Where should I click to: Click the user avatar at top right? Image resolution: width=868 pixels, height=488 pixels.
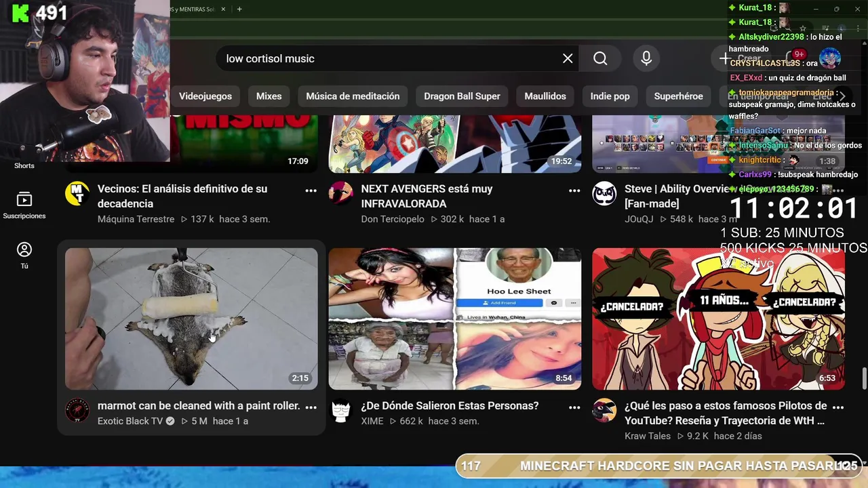tap(830, 58)
